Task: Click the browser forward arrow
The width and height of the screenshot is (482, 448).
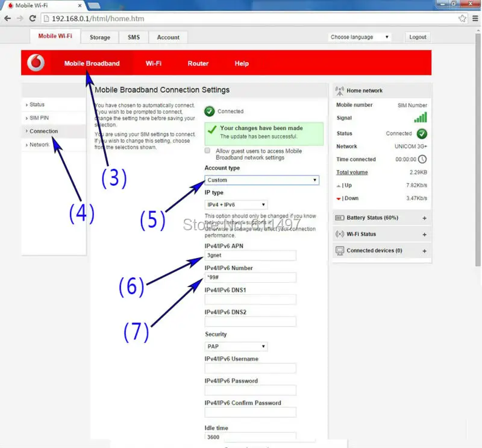Action: click(x=20, y=19)
